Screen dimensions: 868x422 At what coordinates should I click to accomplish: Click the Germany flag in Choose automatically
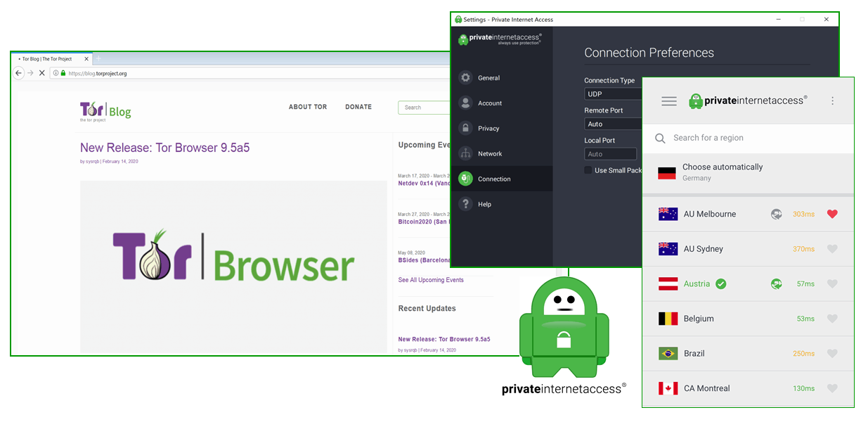pos(667,173)
